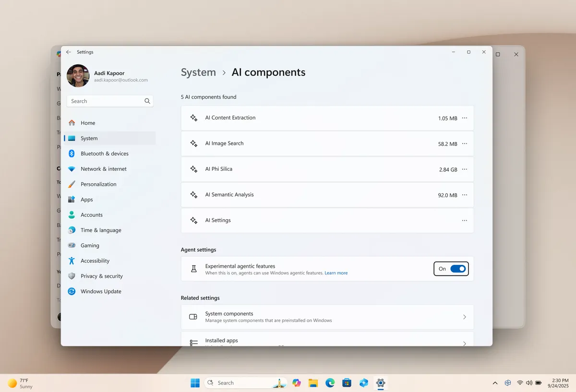Click the Settings search field
The image size is (576, 392).
pos(106,101)
